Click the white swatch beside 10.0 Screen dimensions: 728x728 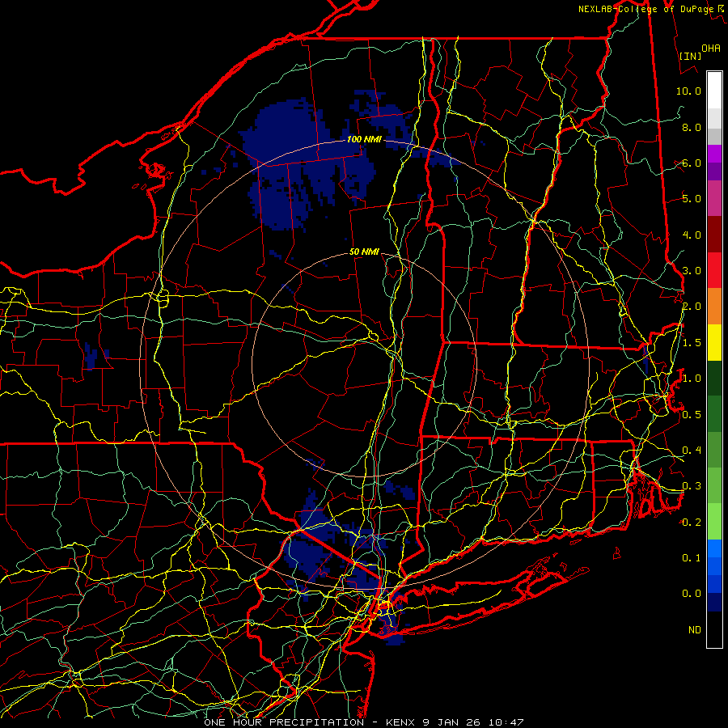point(714,91)
